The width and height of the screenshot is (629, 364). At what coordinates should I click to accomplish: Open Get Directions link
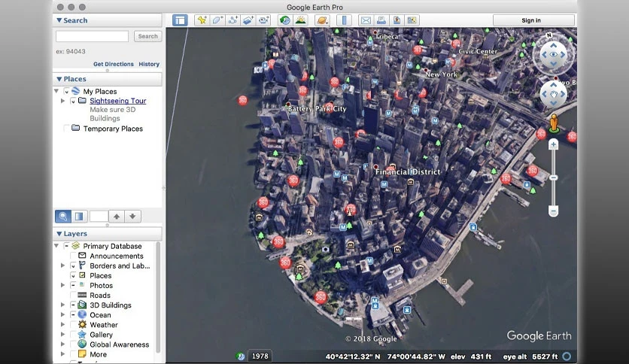114,64
